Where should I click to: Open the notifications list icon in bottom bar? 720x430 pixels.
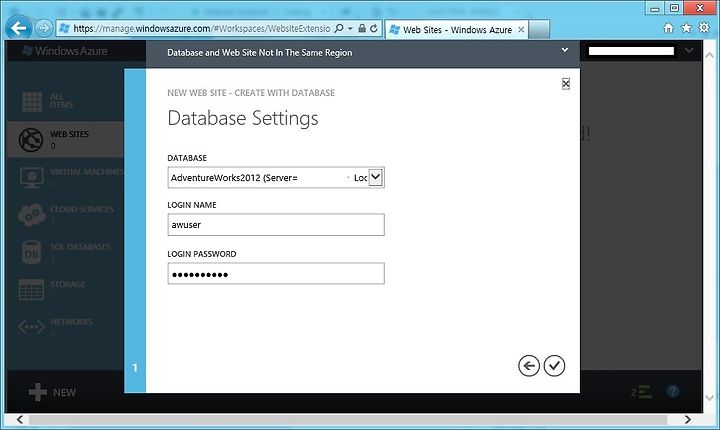coord(641,392)
